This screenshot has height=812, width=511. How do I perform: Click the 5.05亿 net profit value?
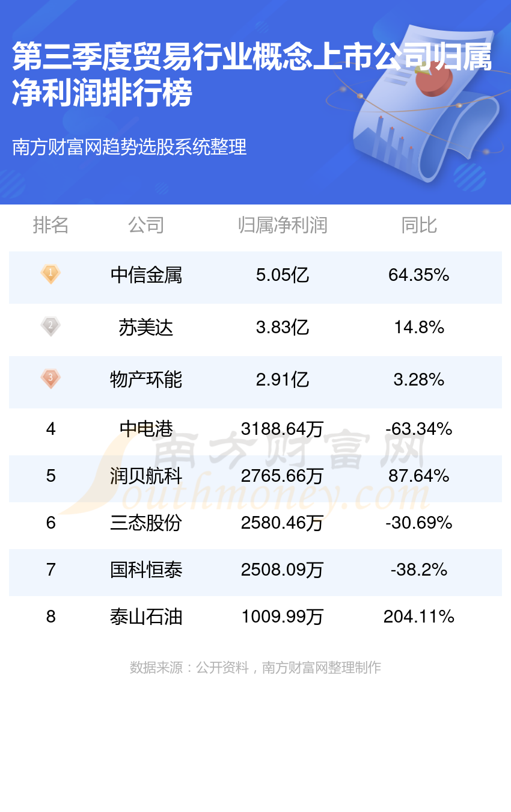283,275
